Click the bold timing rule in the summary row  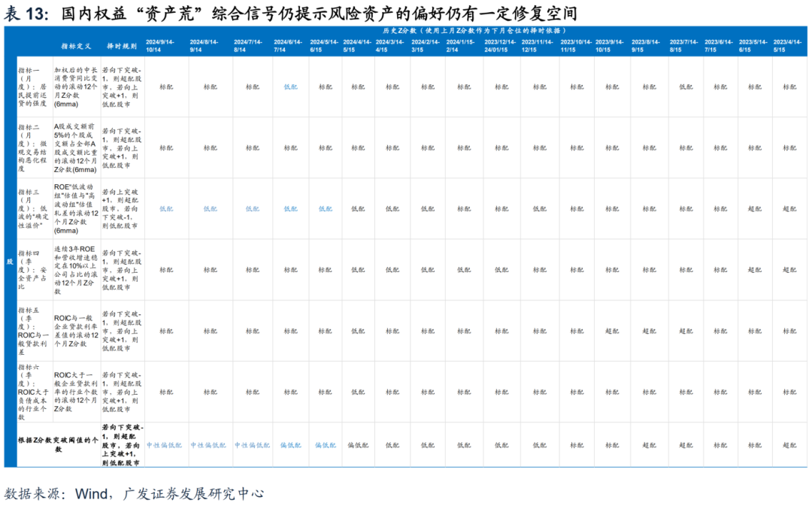tap(123, 445)
